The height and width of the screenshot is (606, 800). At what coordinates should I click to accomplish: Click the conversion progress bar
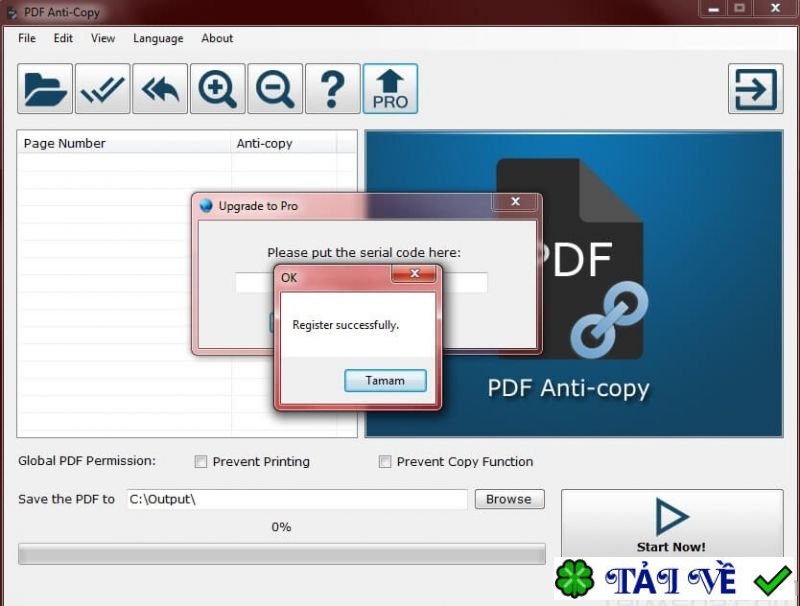click(282, 554)
